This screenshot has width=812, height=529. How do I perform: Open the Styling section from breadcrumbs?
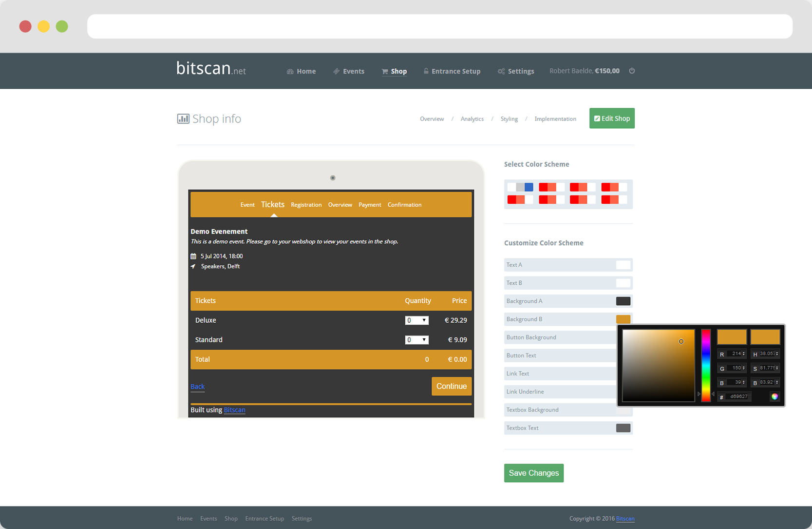[x=509, y=118]
